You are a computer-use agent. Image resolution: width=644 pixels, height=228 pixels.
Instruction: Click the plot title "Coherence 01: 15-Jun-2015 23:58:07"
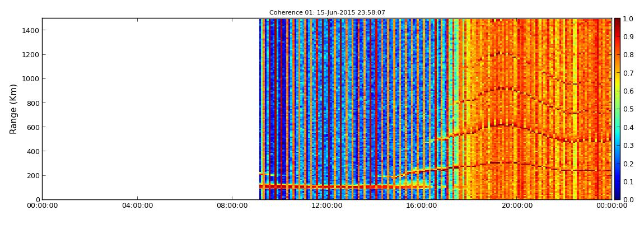tap(327, 13)
